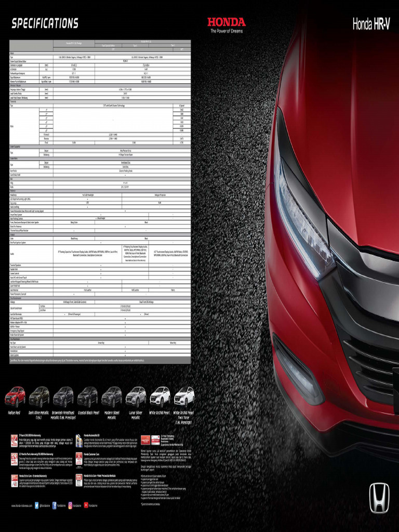This screenshot has width=399, height=532.
Task: Select the White Orchid Pearl Two Tone thumbnail
Action: [184, 397]
